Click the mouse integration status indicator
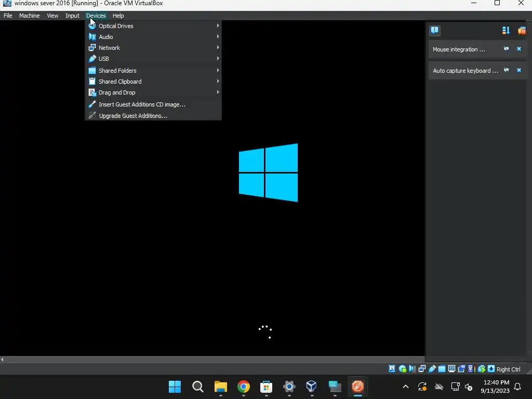 (482, 369)
